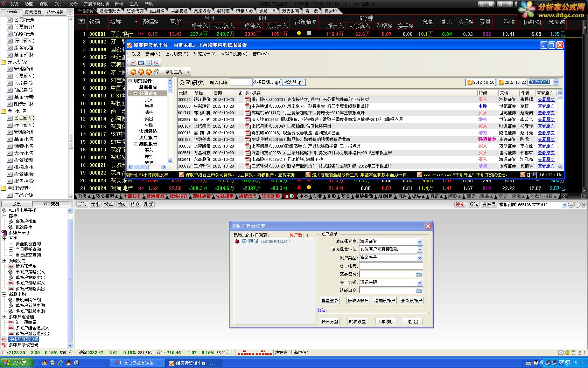
Task: Click SELL icon next to 策略预埋单
Action: coord(11,266)
